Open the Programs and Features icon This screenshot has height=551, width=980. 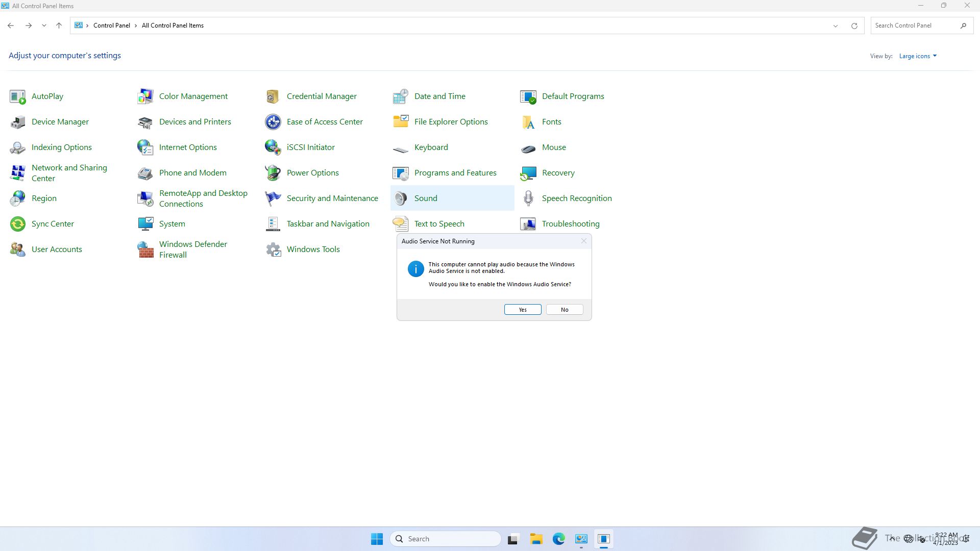coord(401,173)
